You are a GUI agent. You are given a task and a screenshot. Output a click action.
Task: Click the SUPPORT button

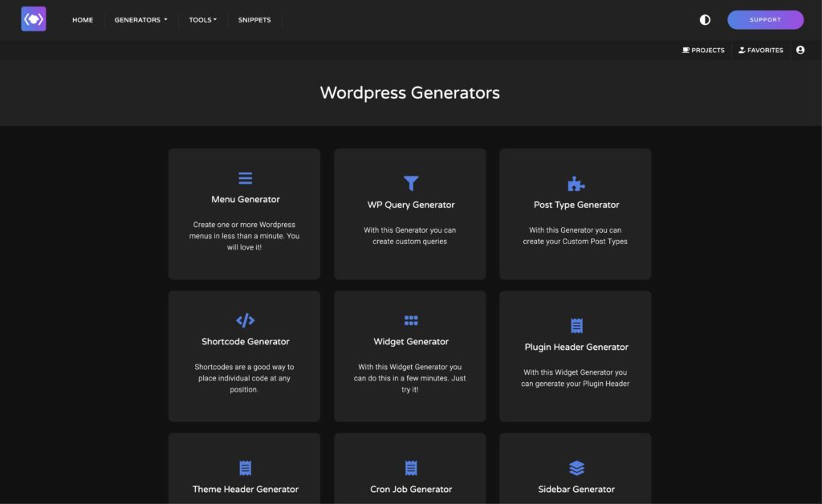(766, 19)
